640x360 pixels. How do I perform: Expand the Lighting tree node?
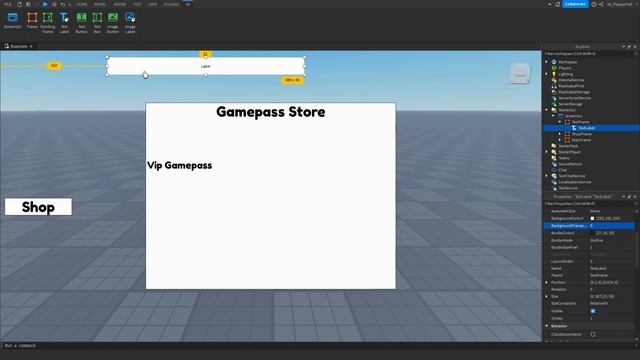(x=547, y=74)
